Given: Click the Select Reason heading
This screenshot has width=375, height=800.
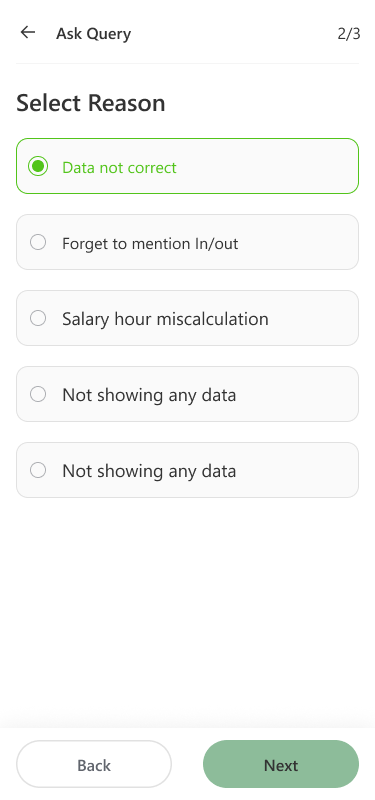Looking at the screenshot, I should [x=91, y=103].
